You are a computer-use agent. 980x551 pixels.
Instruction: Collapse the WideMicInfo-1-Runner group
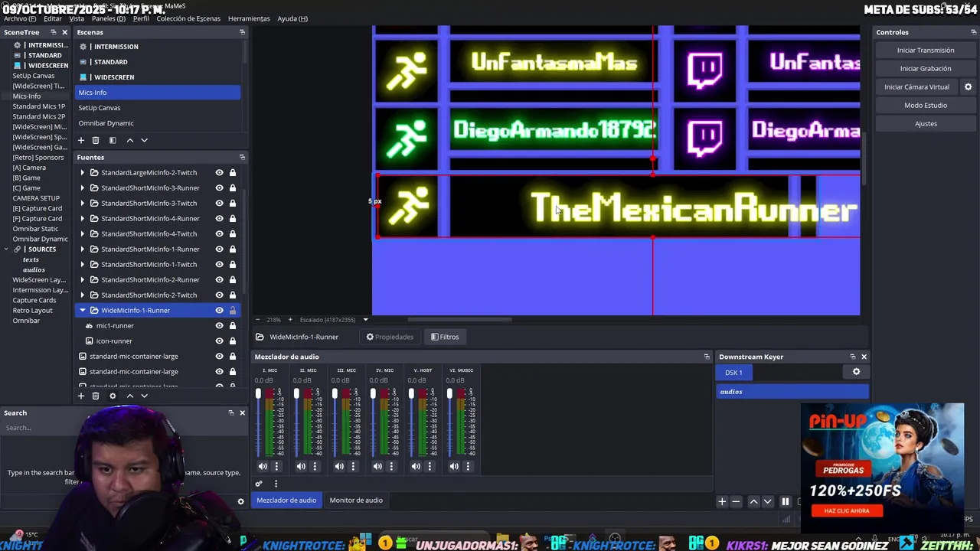coord(83,310)
